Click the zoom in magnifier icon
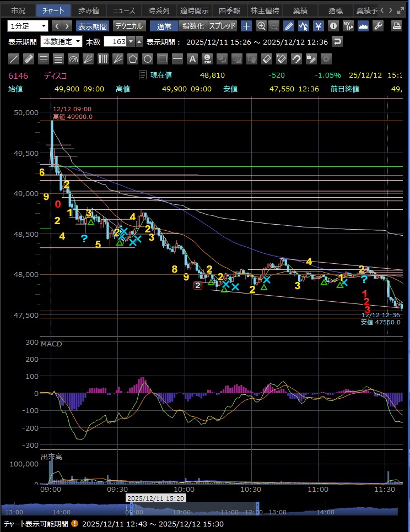 click(x=261, y=26)
